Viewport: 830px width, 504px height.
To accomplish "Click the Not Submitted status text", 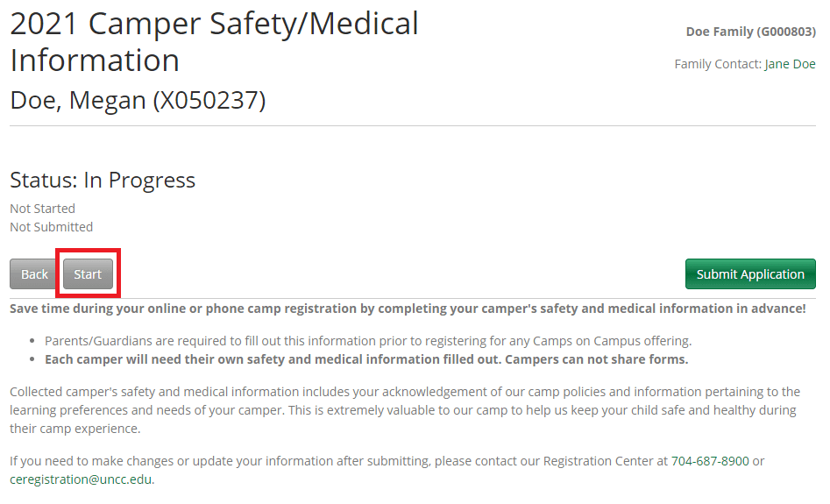I will pos(51,227).
